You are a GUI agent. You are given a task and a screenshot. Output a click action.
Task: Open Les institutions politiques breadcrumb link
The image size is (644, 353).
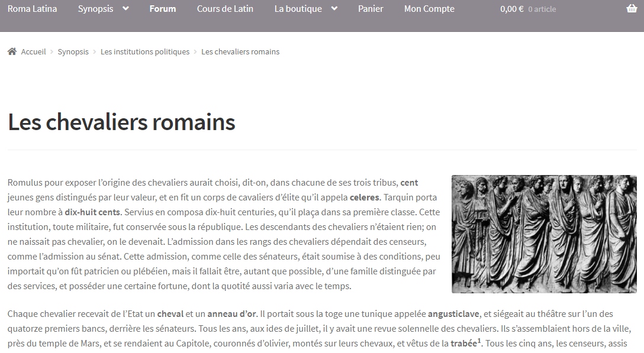[145, 51]
